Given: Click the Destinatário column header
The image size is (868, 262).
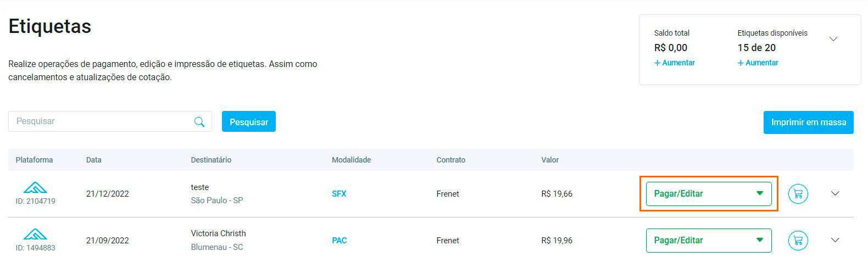Looking at the screenshot, I should [211, 160].
